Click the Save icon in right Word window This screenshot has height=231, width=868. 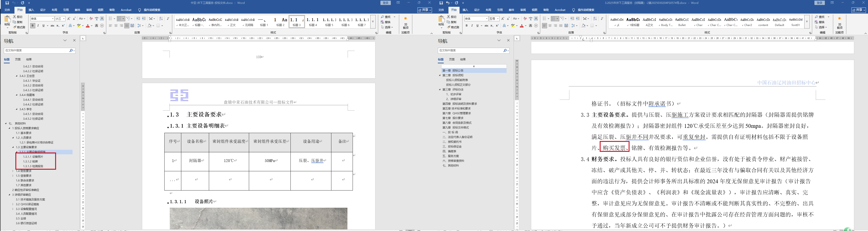pyautogui.click(x=441, y=3)
